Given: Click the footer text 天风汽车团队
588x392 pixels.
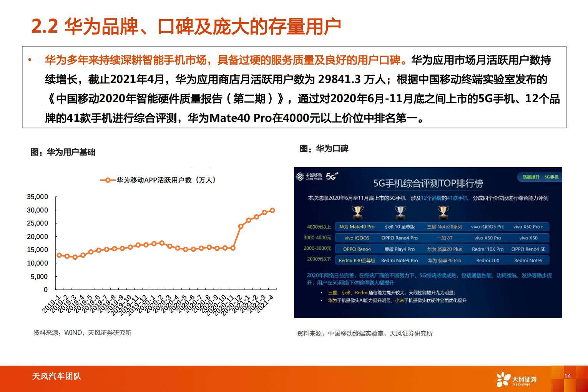Looking at the screenshot, I should click(x=56, y=377).
